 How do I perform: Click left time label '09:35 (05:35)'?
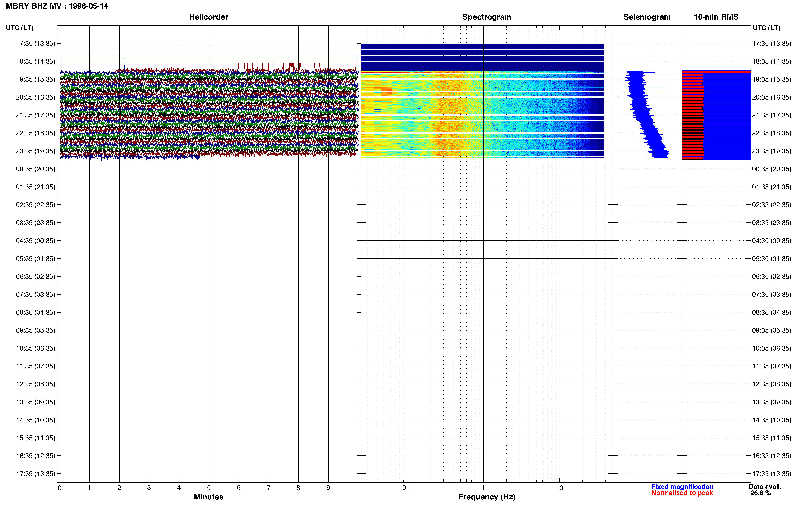click(x=36, y=330)
